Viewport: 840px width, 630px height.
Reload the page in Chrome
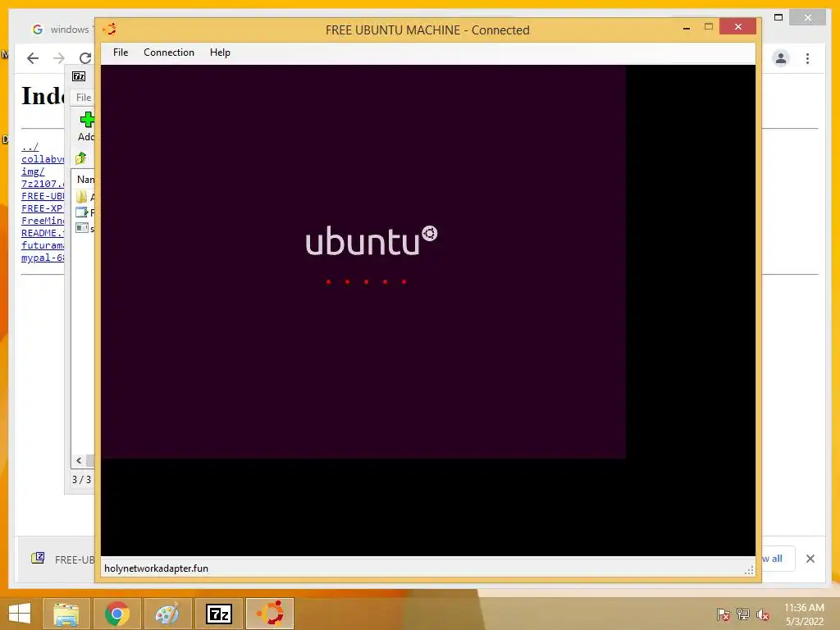point(84,58)
